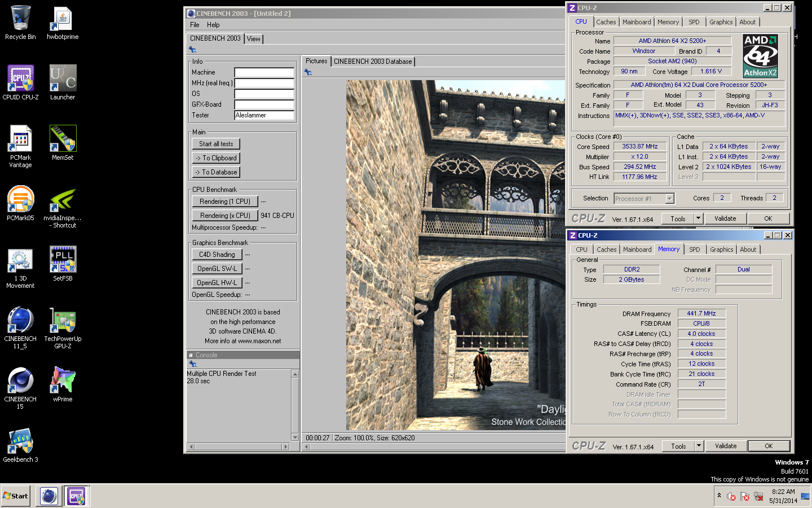Click the Start button
Screen dimensions: 812x508
pyautogui.click(x=15, y=496)
